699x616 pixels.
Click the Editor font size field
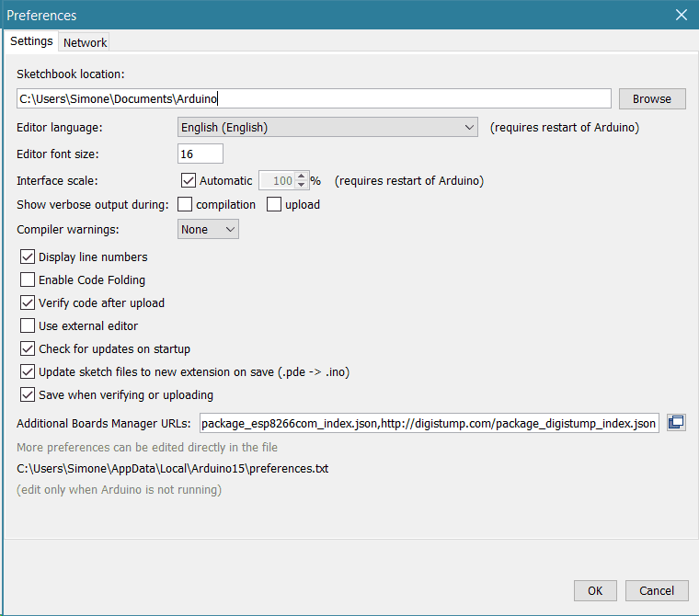click(201, 154)
